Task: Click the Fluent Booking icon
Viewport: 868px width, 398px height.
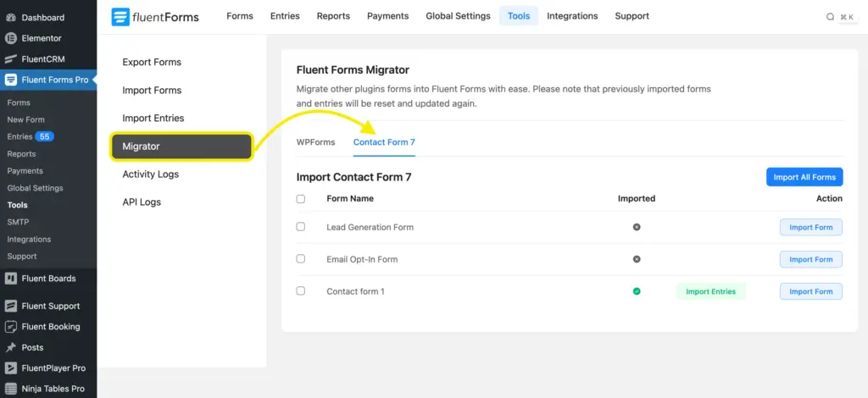Action: (10, 327)
